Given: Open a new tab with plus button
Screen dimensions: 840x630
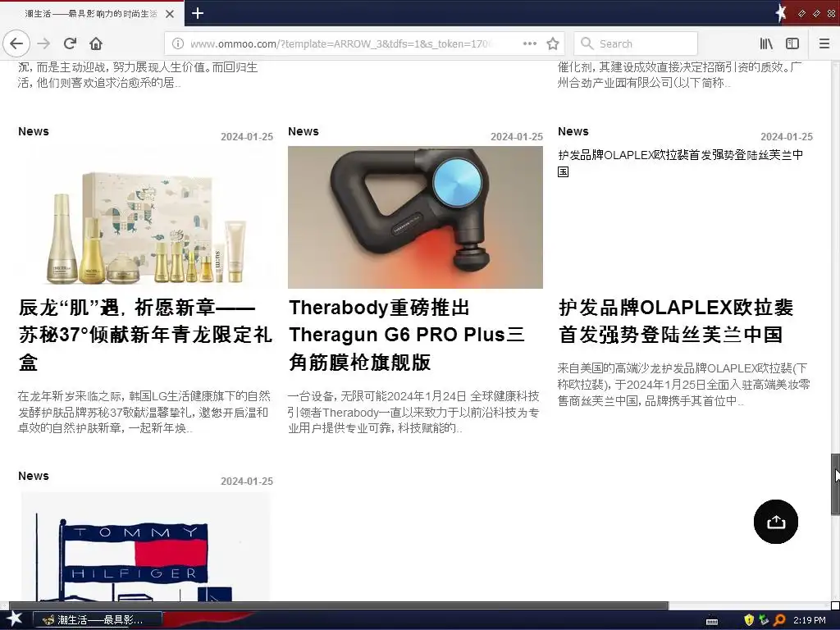Looking at the screenshot, I should point(197,13).
